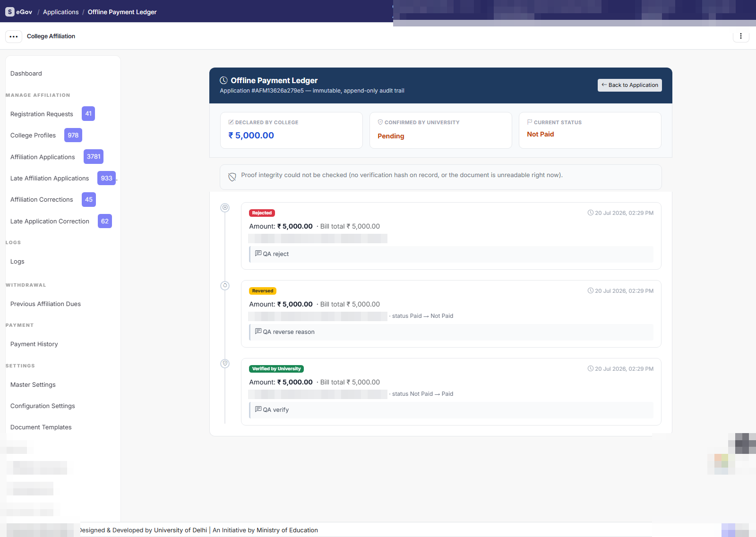Click the Not Paid current status
Viewport: 756px width, 537px height.
coord(540,134)
